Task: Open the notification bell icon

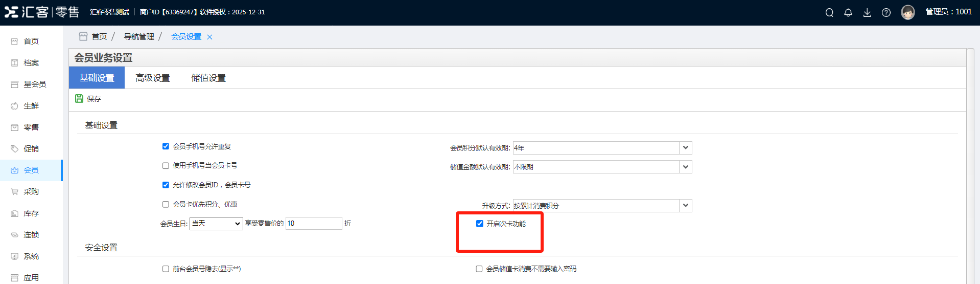Action: (848, 13)
